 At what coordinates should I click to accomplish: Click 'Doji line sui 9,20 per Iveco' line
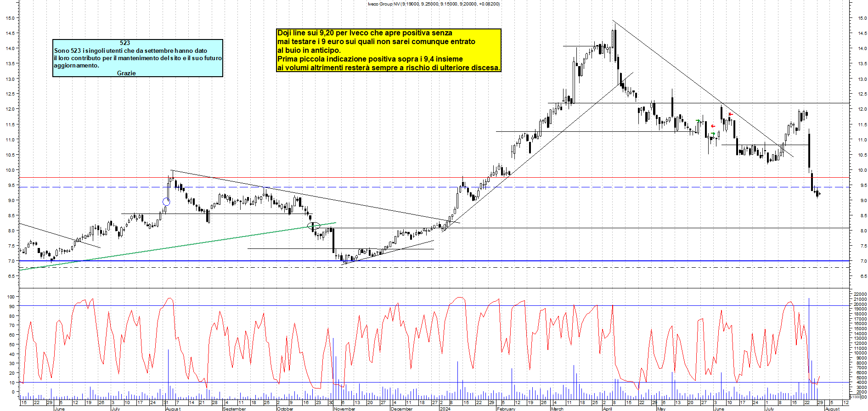pos(365,33)
